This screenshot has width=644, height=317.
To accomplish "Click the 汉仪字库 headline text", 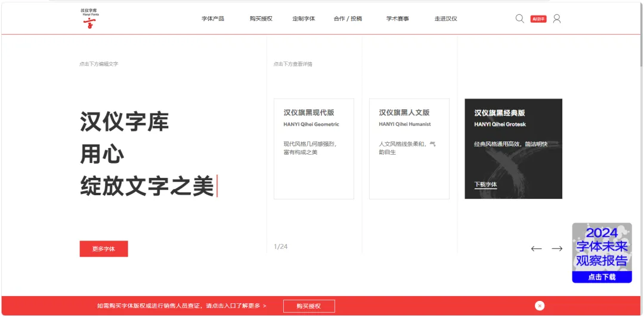I will point(125,122).
